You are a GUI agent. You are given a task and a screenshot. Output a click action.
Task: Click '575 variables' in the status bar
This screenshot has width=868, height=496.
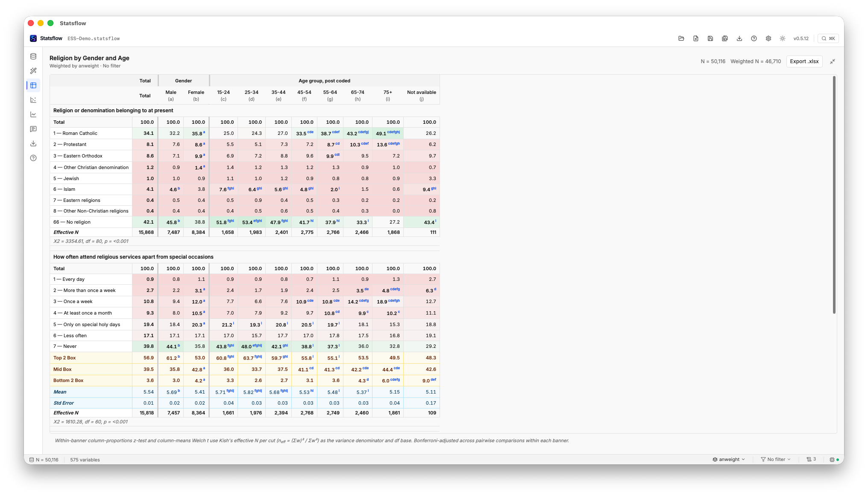click(85, 460)
